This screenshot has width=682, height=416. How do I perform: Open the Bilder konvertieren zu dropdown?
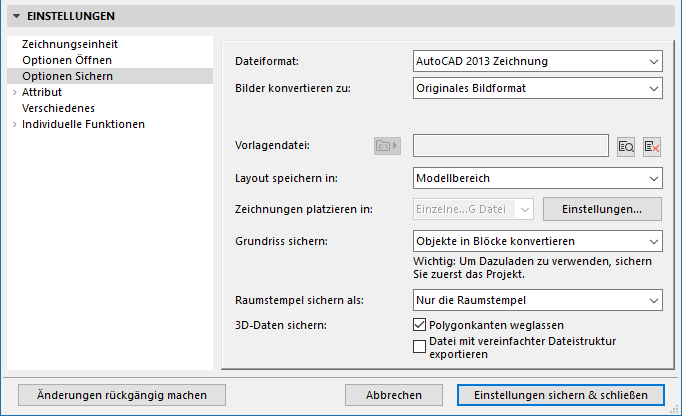click(x=538, y=88)
